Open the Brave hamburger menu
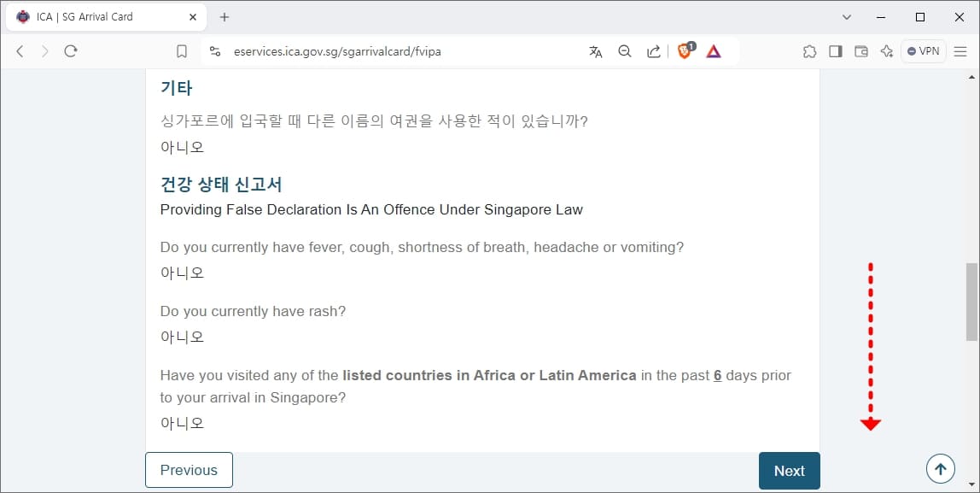 click(960, 51)
